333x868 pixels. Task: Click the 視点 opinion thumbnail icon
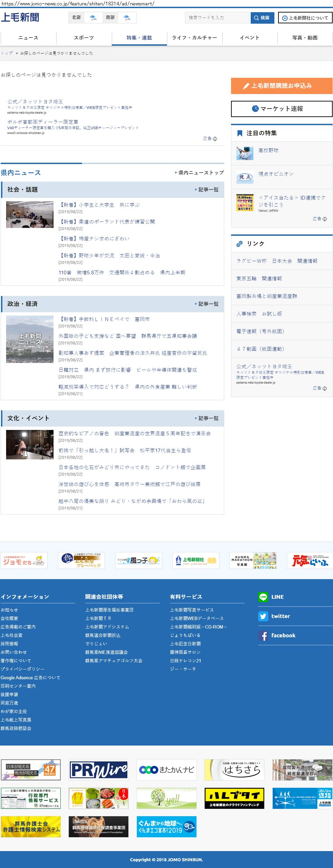click(x=245, y=177)
